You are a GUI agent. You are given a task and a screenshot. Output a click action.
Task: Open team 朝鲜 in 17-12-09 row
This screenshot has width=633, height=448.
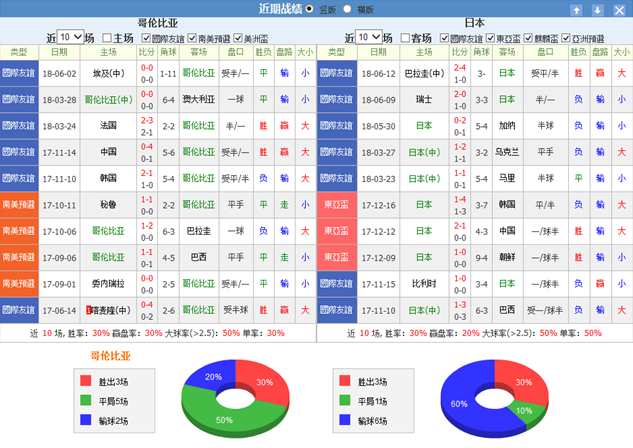[507, 257]
